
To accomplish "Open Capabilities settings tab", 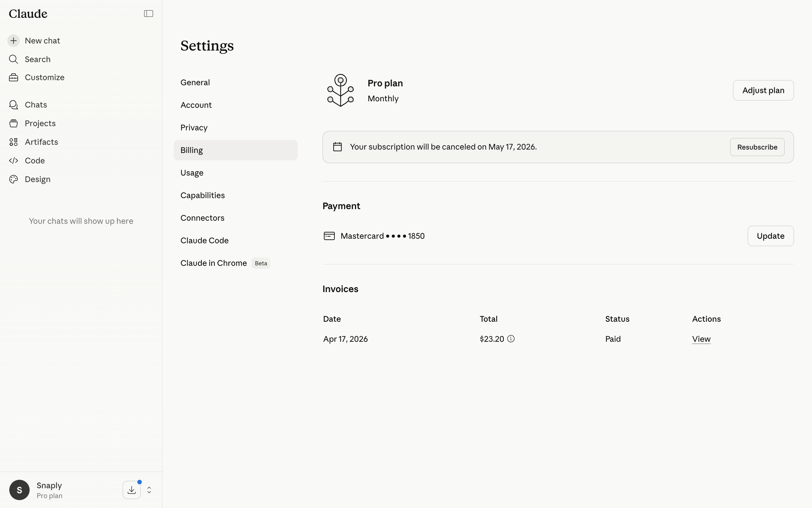I will click(x=235, y=195).
